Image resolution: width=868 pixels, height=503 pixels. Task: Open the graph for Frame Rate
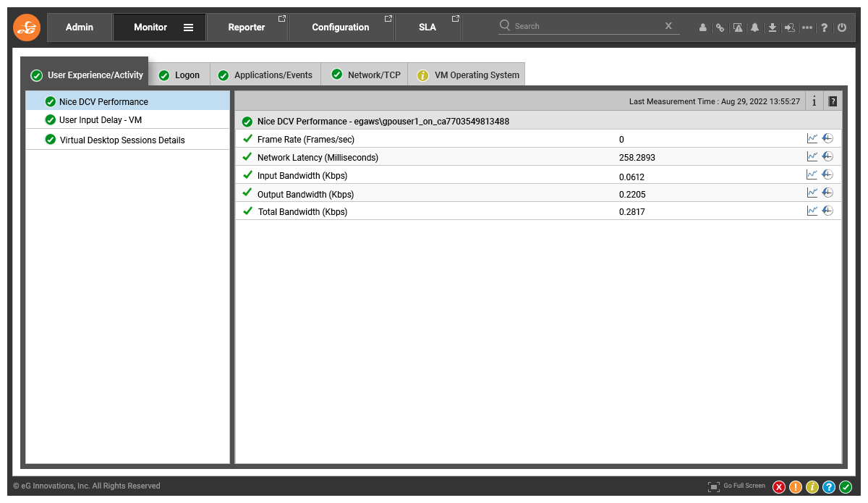coord(812,138)
